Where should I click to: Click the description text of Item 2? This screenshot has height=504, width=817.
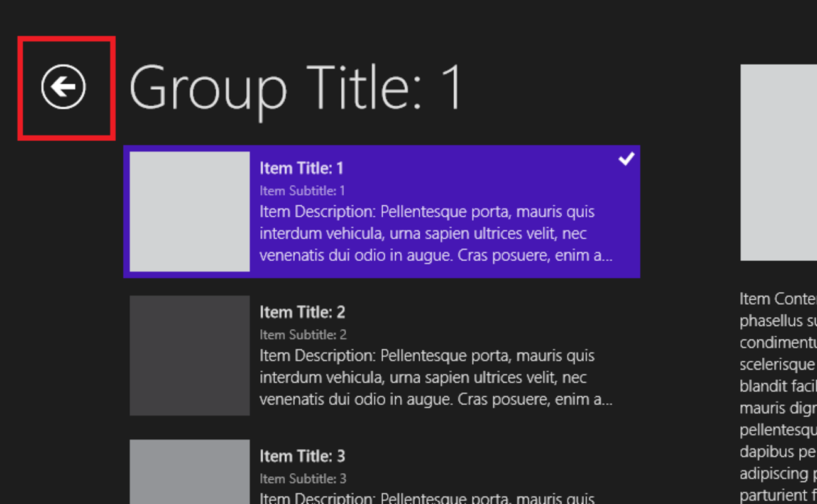[436, 378]
